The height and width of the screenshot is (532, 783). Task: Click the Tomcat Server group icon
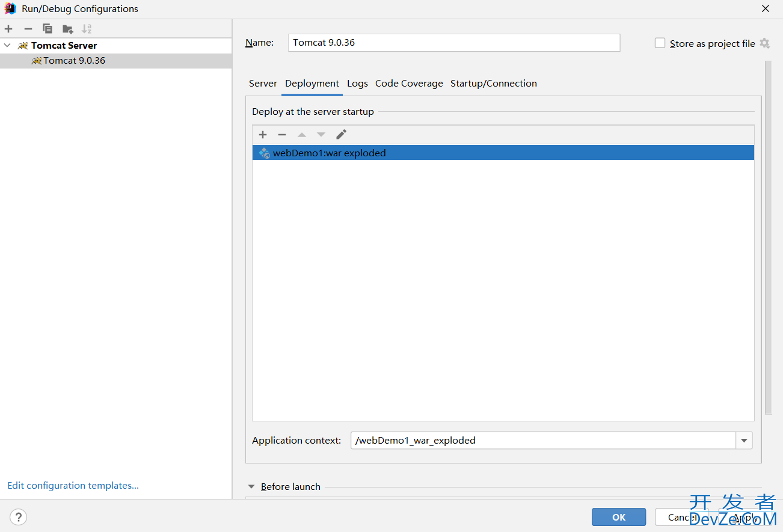[x=23, y=46]
